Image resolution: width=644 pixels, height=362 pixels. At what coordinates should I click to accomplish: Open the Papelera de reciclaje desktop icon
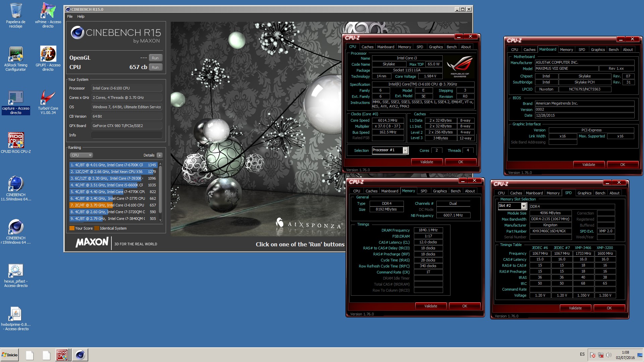point(16,15)
